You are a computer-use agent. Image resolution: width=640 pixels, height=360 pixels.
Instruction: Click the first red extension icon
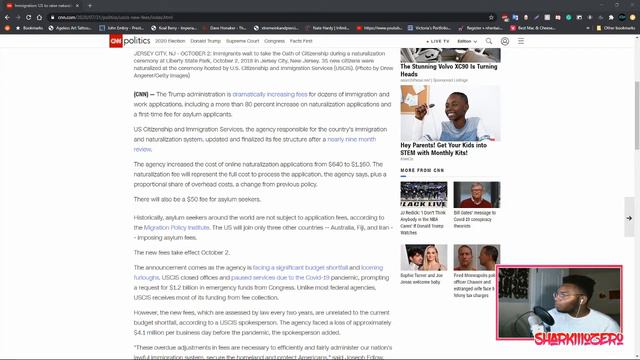click(505, 18)
